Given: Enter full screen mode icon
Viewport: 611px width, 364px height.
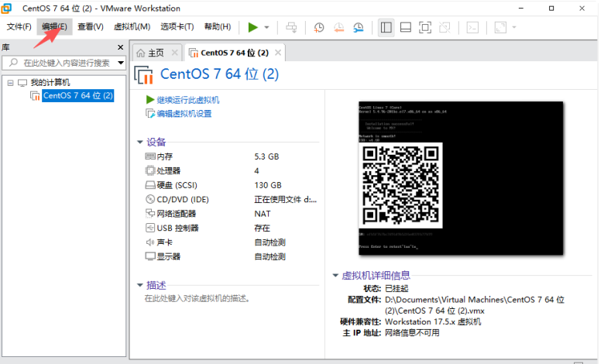Looking at the screenshot, I should [x=425, y=27].
